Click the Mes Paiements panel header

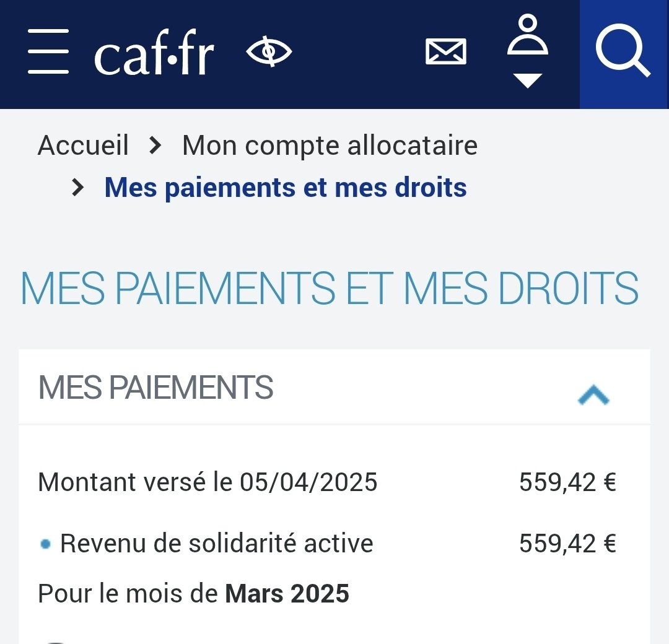pyautogui.click(x=334, y=387)
